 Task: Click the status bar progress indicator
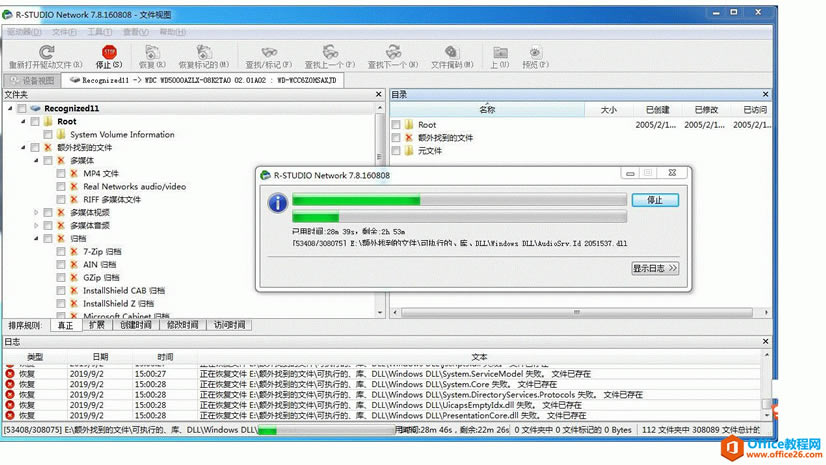coord(326,430)
